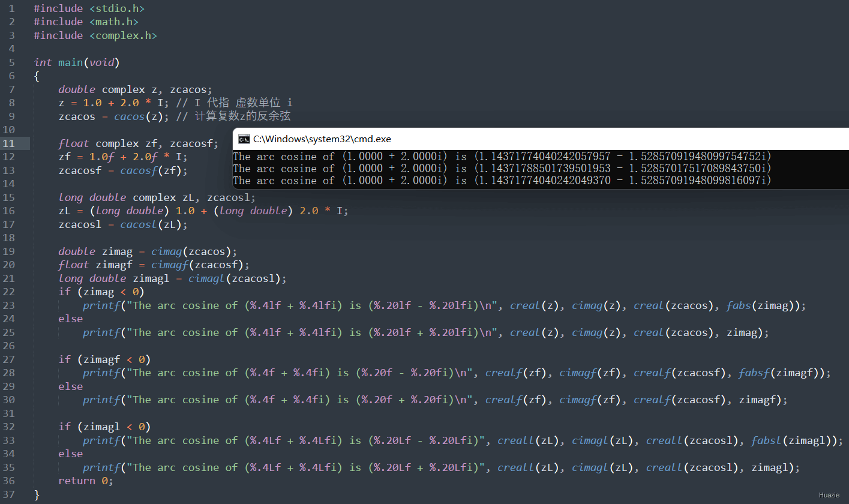Click the opening brace on line 6
The width and height of the screenshot is (849, 504).
tap(37, 76)
